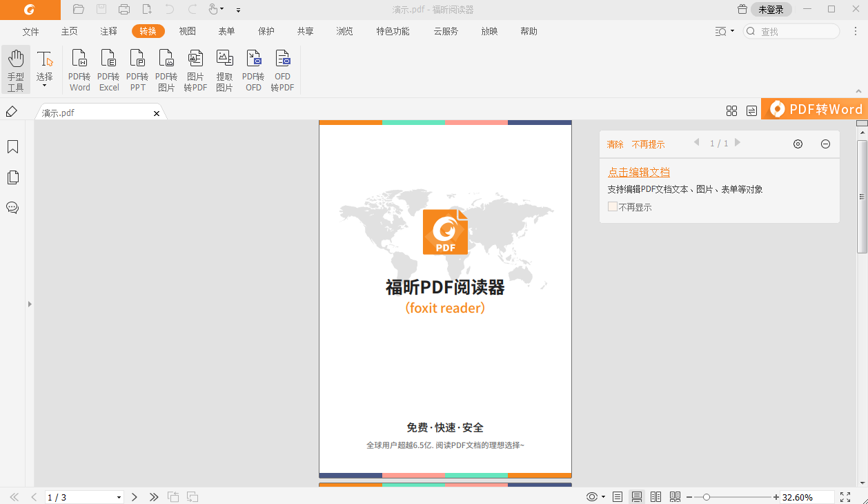
Task: Click the 图片转PDF tool
Action: coord(195,69)
